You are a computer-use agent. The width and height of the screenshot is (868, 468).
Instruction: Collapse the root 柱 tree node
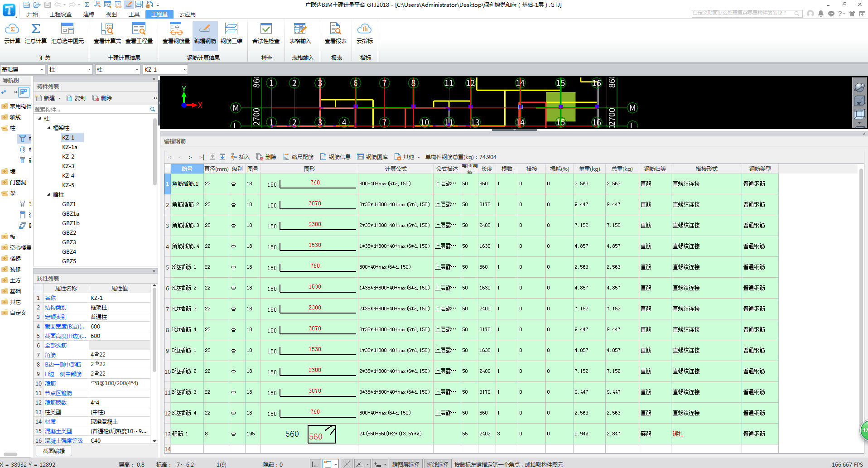click(40, 118)
